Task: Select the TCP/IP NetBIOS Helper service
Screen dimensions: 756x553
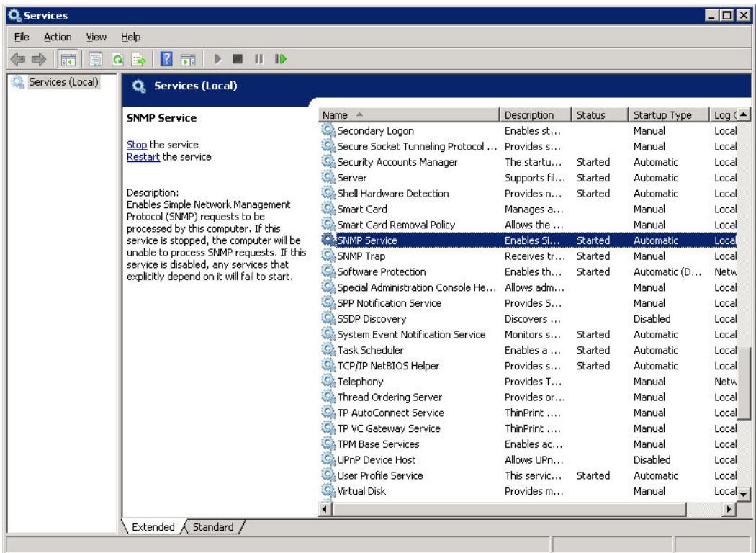Action: (x=529, y=366)
